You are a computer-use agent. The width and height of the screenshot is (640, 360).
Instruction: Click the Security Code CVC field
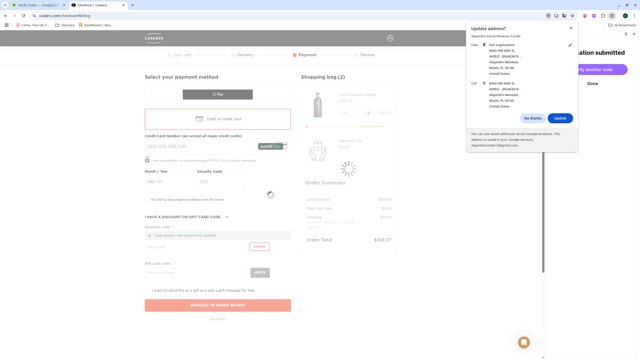click(x=221, y=182)
